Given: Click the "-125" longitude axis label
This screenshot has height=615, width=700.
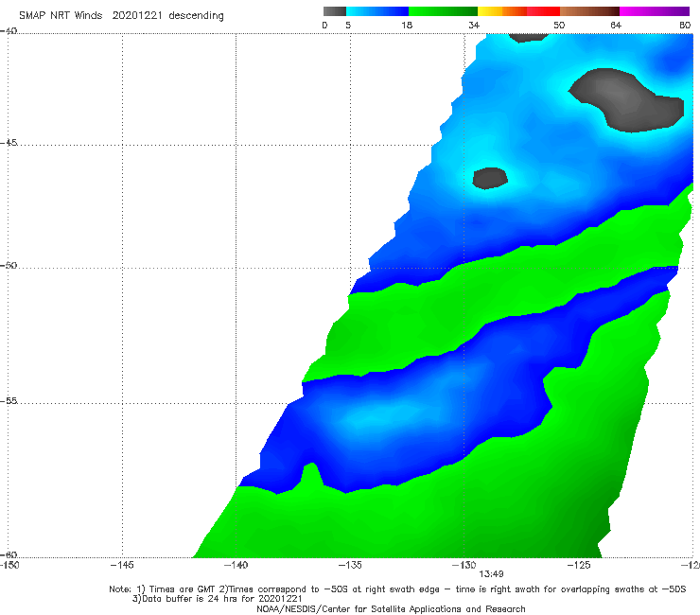Looking at the screenshot, I should click(x=579, y=565).
